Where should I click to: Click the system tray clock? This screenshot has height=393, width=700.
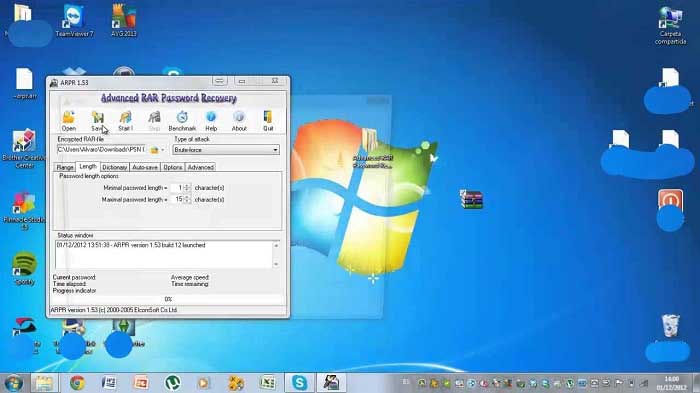[x=671, y=383]
